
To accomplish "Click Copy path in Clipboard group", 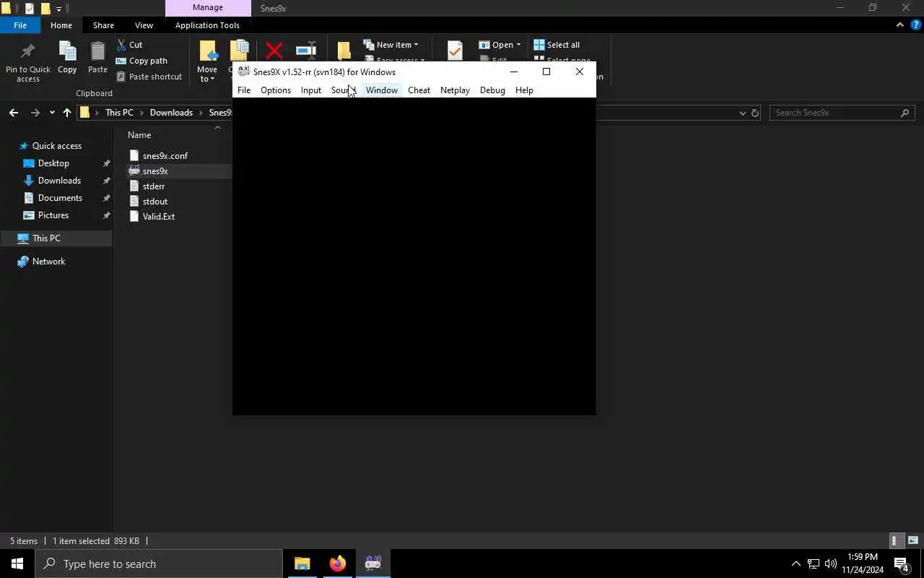I will pyautogui.click(x=142, y=61).
